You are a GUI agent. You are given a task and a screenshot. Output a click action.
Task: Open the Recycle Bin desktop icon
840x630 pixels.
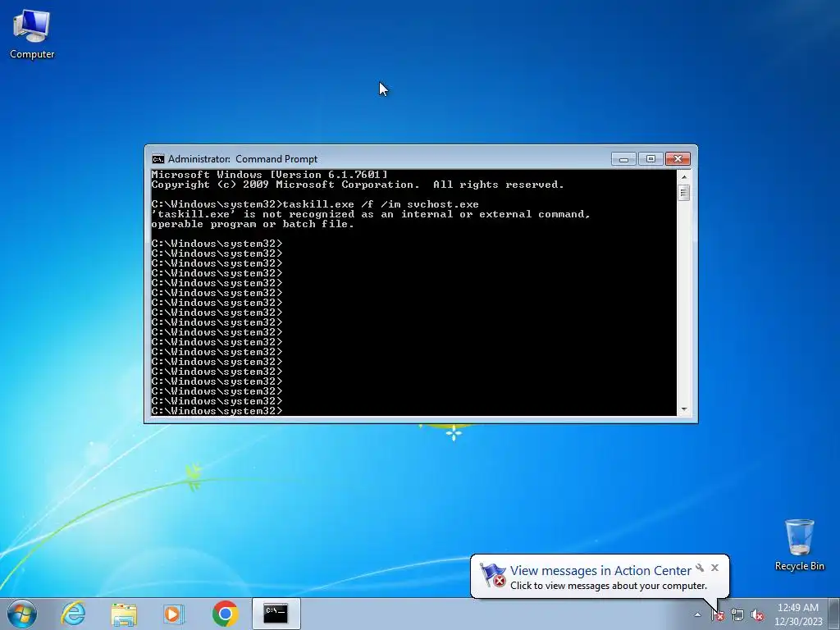pyautogui.click(x=799, y=545)
